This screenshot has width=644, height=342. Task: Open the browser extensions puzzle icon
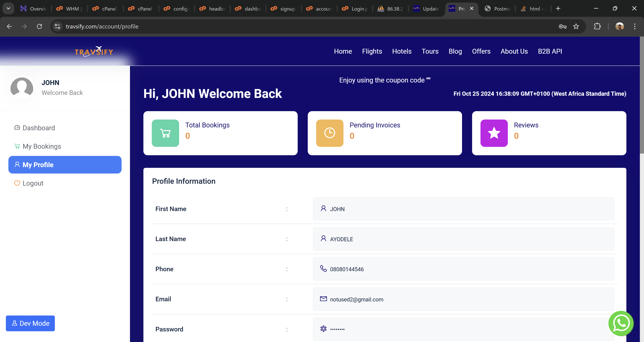[x=597, y=26]
